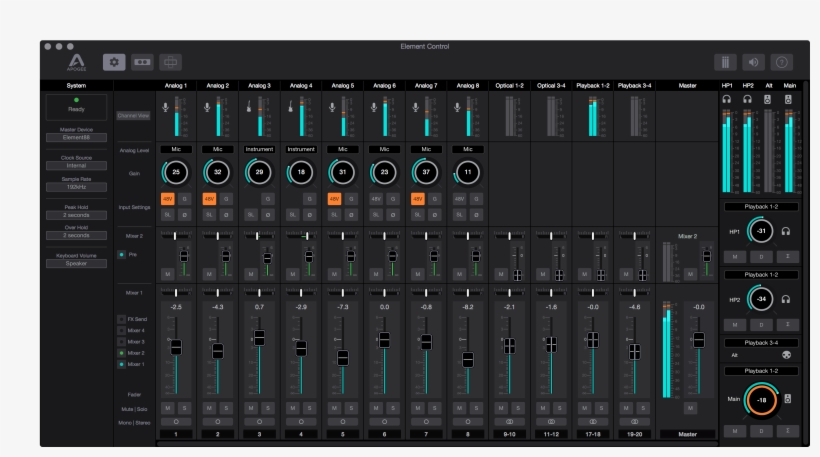
Task: Click the guitar icon on Analog 4
Action: click(x=291, y=107)
